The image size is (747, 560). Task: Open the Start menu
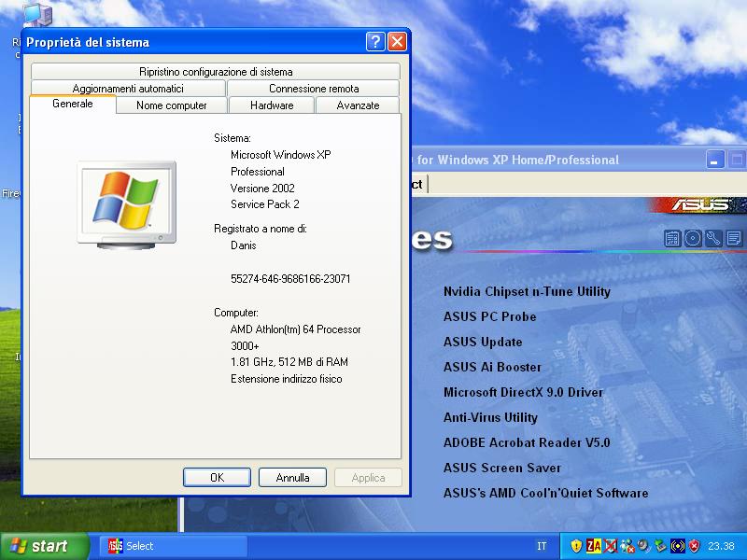(x=44, y=546)
